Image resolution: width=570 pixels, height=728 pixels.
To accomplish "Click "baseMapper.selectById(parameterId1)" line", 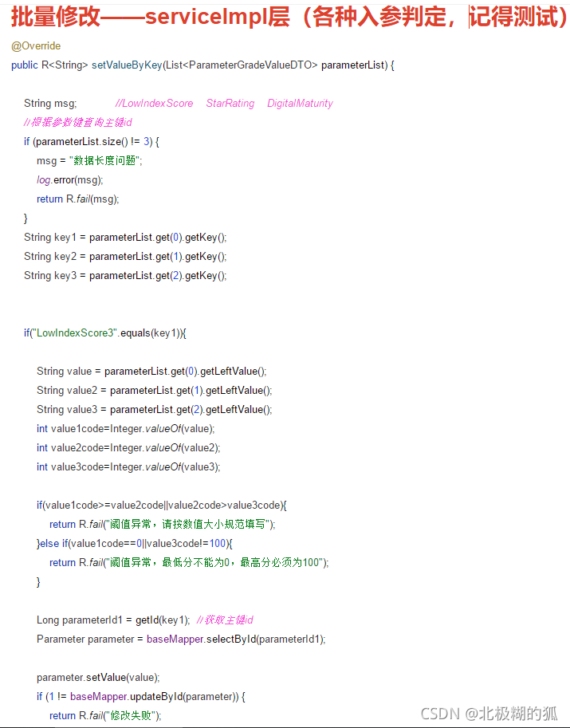I will [x=181, y=639].
